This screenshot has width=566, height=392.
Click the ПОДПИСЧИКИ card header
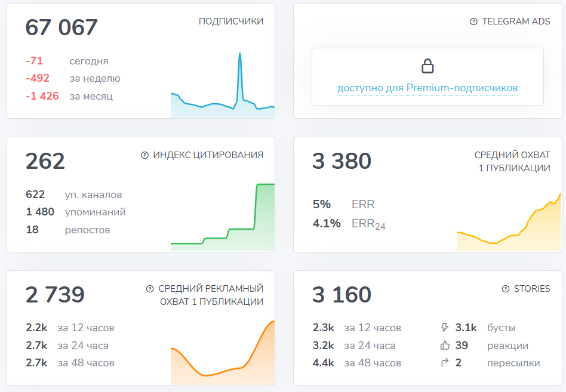coord(231,20)
